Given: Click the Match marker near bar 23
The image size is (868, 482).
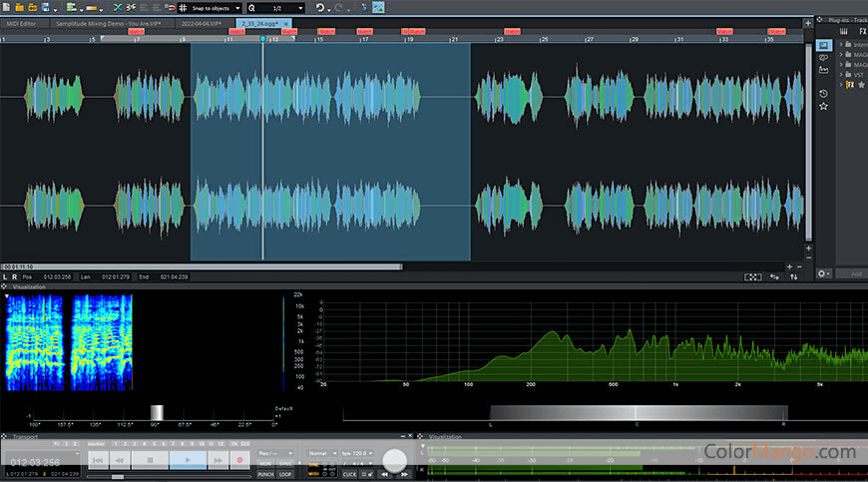Looking at the screenshot, I should click(x=512, y=31).
